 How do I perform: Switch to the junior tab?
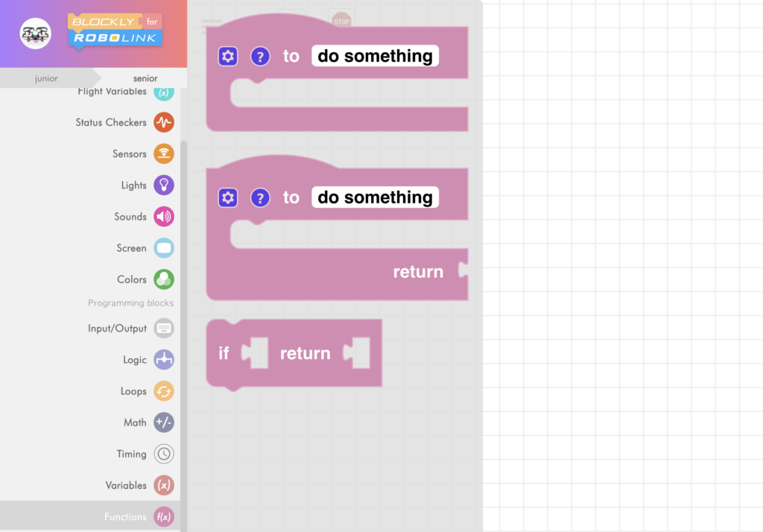(46, 78)
